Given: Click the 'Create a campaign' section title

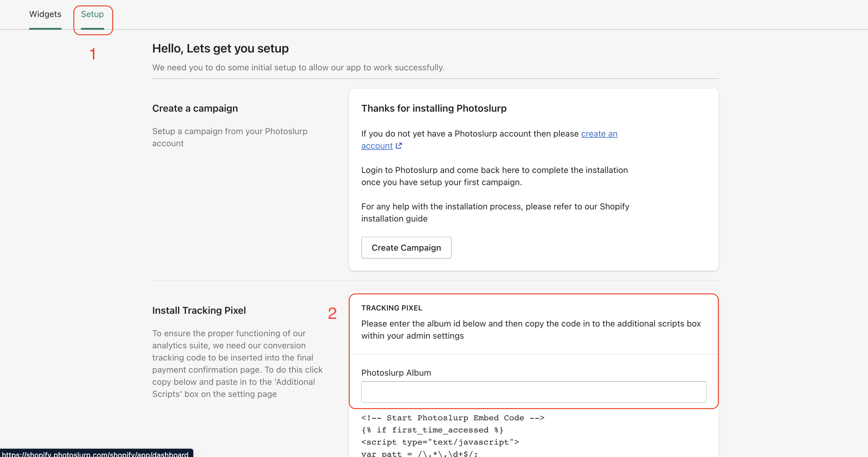Looking at the screenshot, I should [195, 109].
